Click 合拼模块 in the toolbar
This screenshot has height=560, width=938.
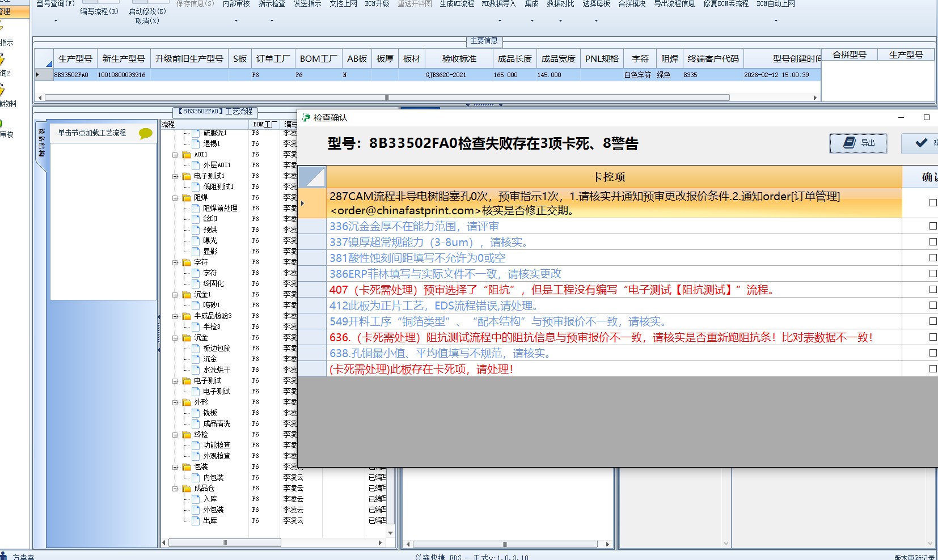click(632, 4)
